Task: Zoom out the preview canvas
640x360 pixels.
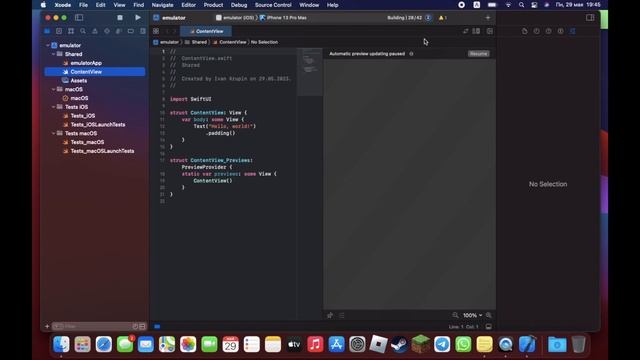Action: pyautogui.click(x=455, y=315)
